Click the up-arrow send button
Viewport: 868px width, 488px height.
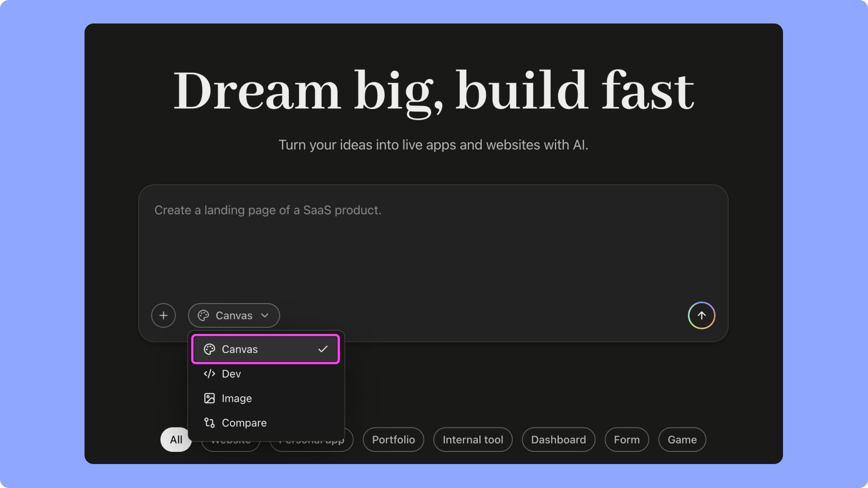point(701,315)
